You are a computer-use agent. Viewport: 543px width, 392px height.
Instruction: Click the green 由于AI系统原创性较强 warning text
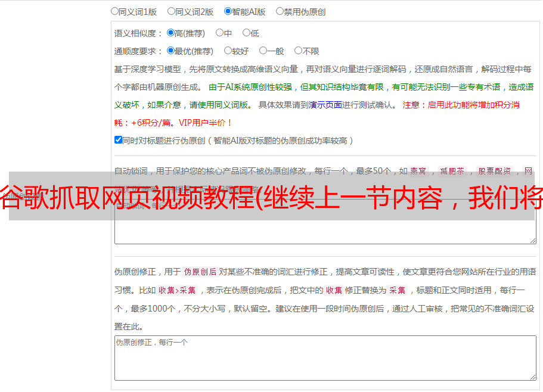pos(250,87)
